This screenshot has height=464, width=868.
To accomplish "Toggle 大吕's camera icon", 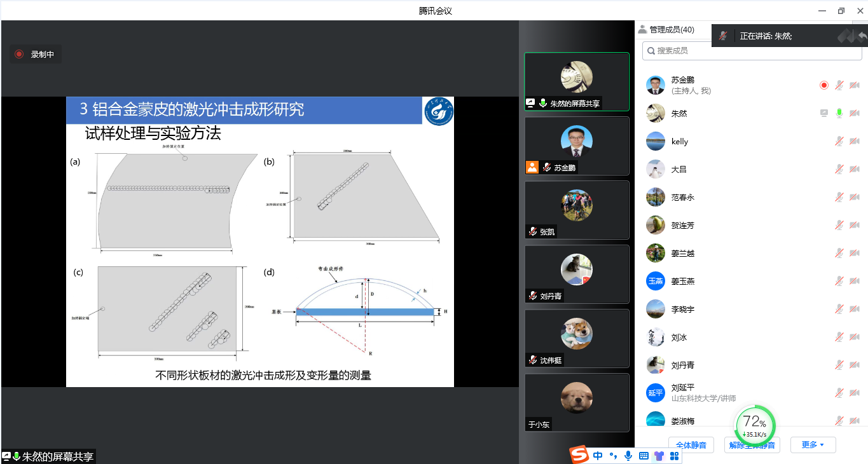I will pos(855,169).
